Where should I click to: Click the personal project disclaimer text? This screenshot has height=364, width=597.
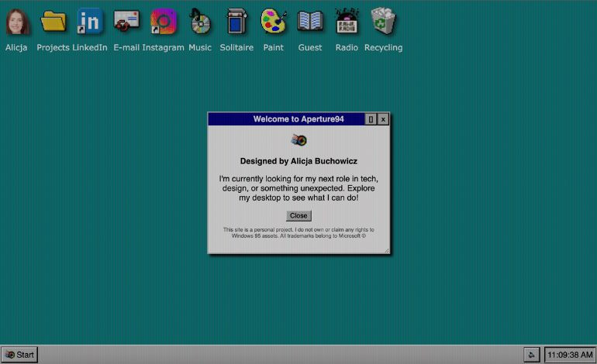coord(298,233)
